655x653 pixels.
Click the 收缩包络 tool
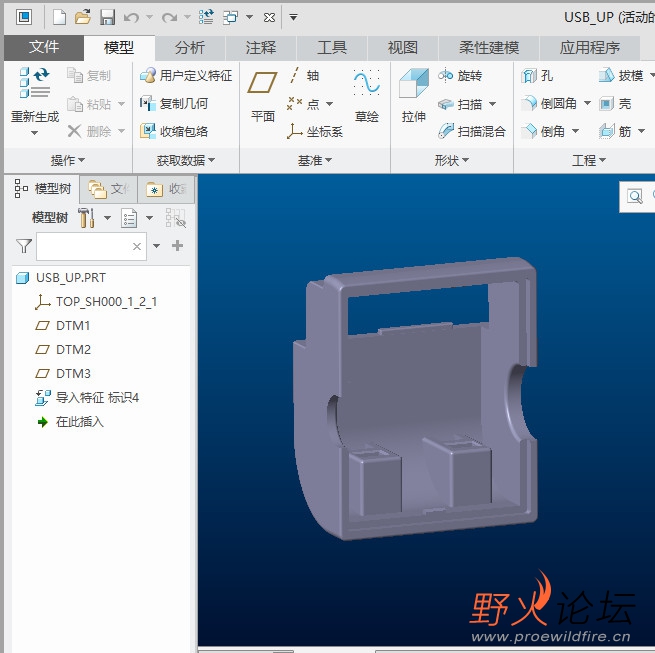pyautogui.click(x=174, y=131)
